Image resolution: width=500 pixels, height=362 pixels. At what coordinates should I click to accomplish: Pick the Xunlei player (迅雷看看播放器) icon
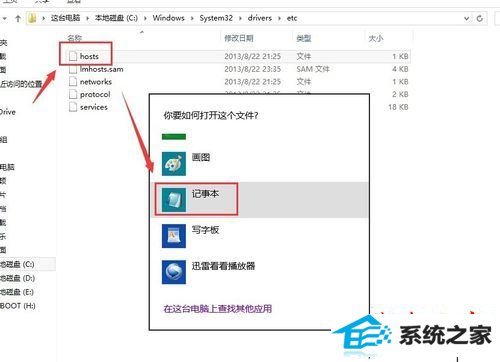point(174,272)
